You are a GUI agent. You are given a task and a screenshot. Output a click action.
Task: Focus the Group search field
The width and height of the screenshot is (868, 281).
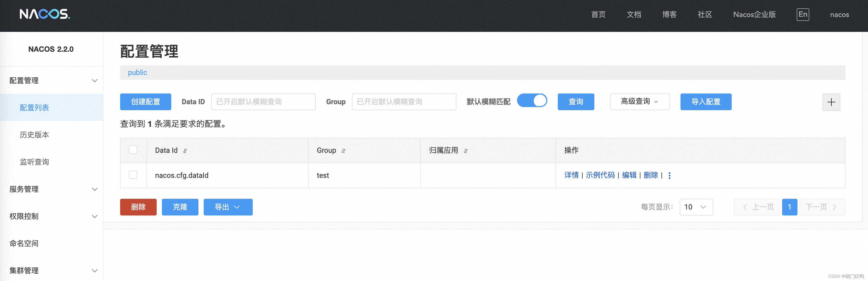[x=404, y=102]
